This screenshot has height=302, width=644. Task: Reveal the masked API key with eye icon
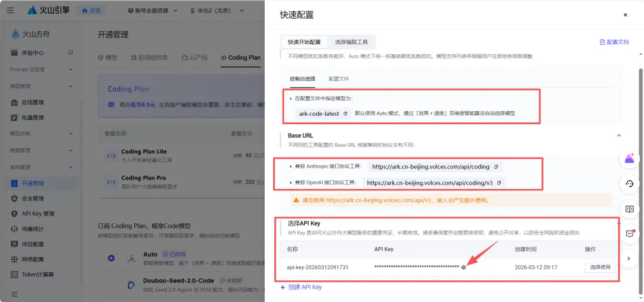(464, 267)
